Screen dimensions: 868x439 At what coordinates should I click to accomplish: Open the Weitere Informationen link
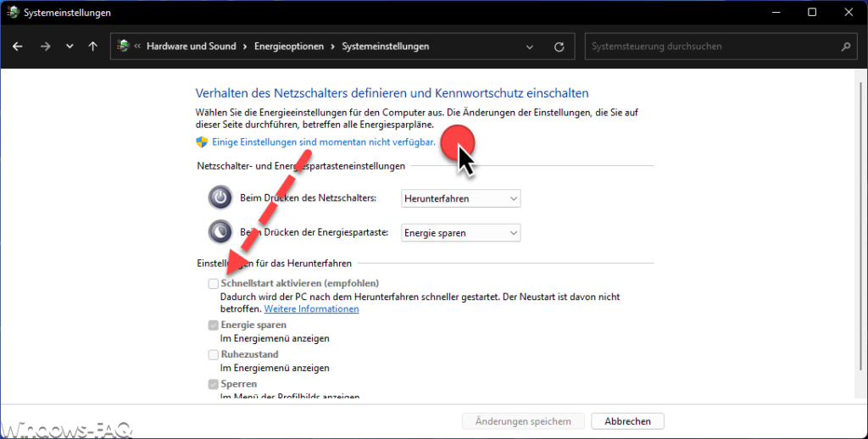point(311,308)
